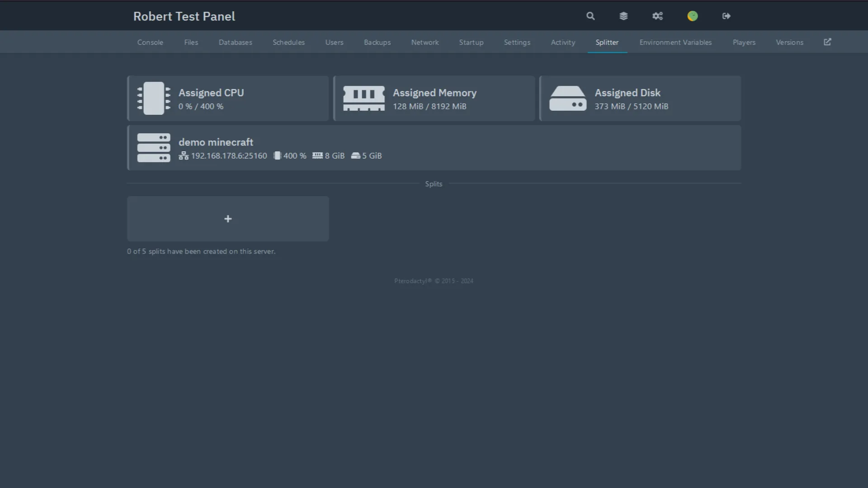Open the Backups tab

coord(377,42)
